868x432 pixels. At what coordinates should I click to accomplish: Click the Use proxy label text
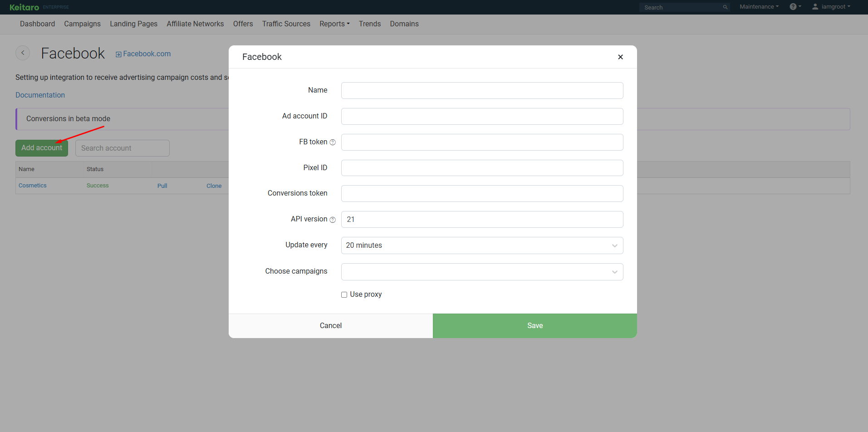[366, 295]
